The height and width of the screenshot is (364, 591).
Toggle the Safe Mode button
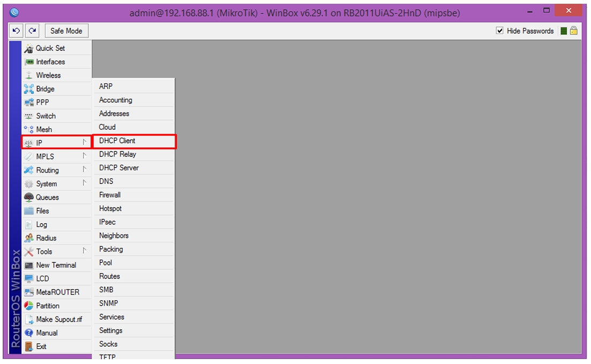(67, 31)
